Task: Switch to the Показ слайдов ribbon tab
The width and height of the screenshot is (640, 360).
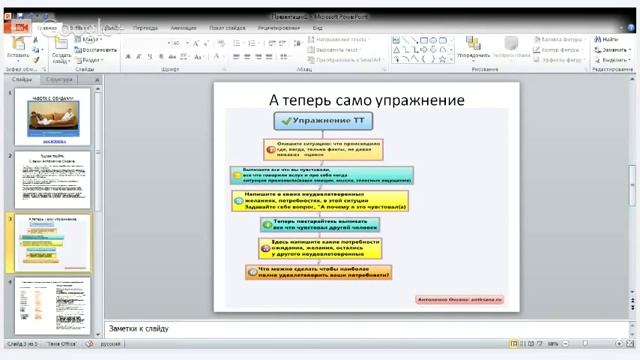Action: tap(227, 28)
